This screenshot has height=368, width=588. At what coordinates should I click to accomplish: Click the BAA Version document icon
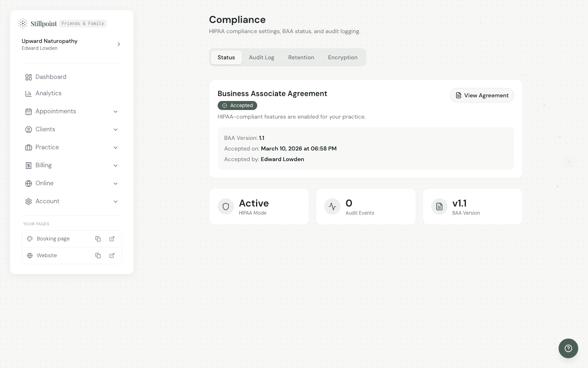[439, 206]
